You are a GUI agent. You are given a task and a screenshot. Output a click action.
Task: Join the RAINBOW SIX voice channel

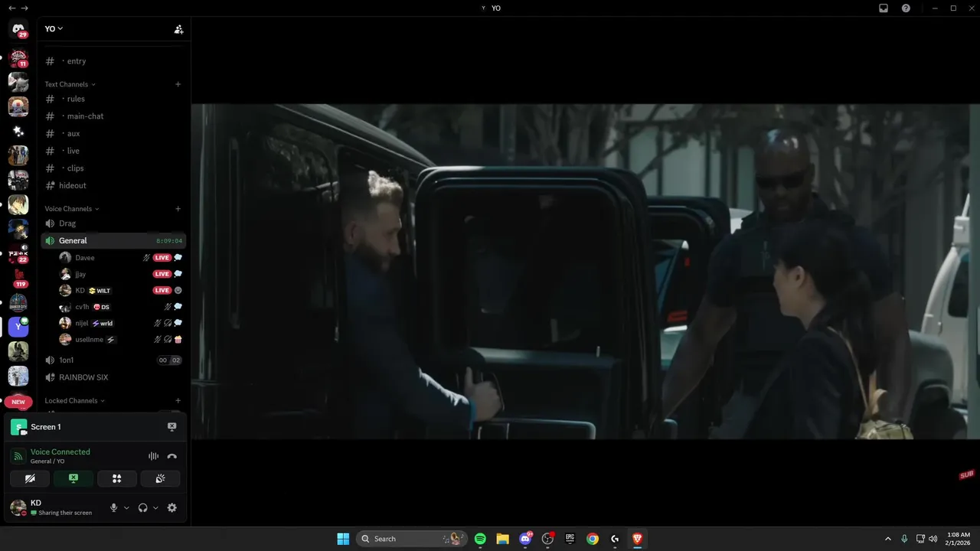(113, 377)
